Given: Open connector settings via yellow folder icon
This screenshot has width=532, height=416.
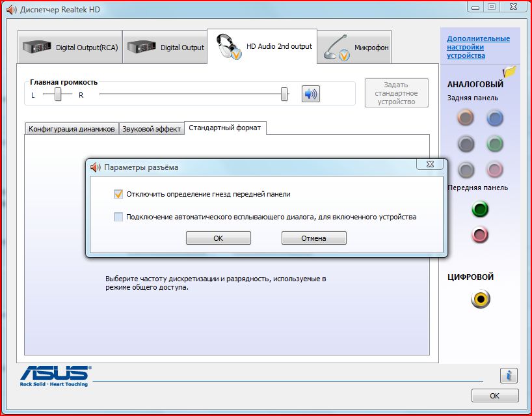Looking at the screenshot, I should pyautogui.click(x=510, y=72).
